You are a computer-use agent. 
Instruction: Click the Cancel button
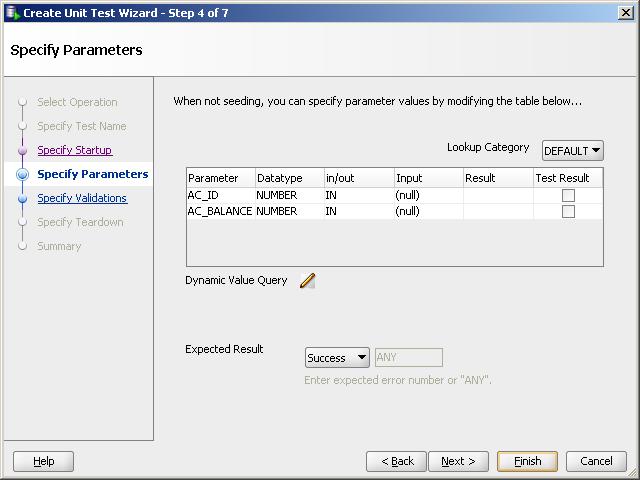[596, 461]
